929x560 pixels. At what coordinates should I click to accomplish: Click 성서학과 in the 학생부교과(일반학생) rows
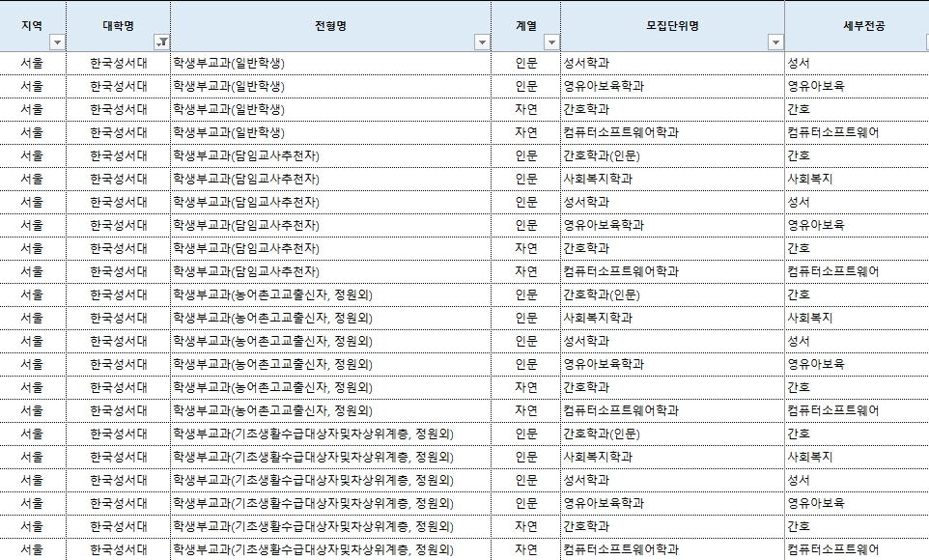(x=586, y=63)
